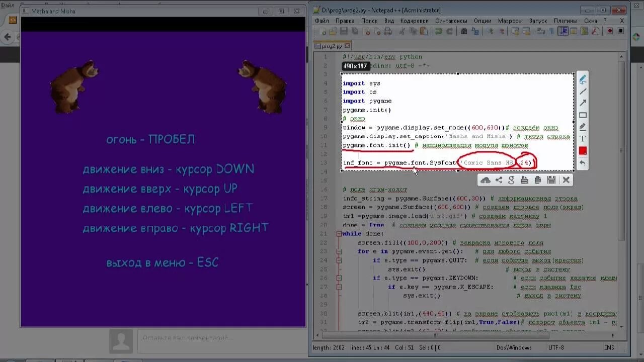
Task: Open the Файл menu
Action: coord(322,21)
